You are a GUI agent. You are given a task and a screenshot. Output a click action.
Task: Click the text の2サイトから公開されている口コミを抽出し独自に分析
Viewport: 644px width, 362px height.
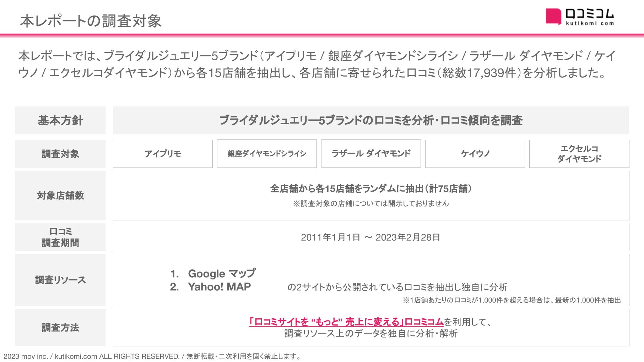[x=397, y=287]
